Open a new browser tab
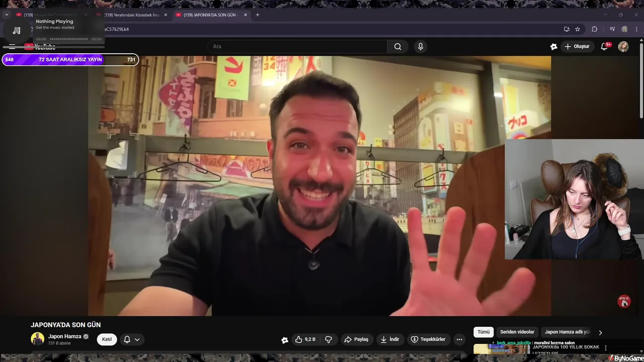The image size is (644, 362). click(x=258, y=15)
